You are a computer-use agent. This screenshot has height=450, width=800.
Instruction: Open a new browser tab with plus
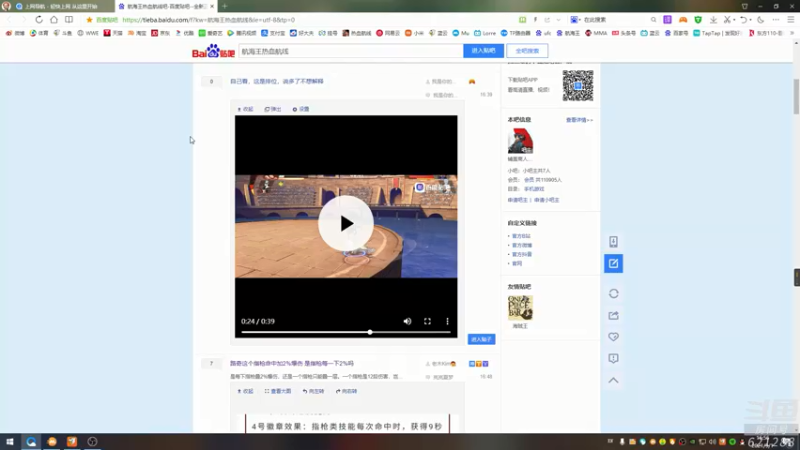pyautogui.click(x=224, y=6)
